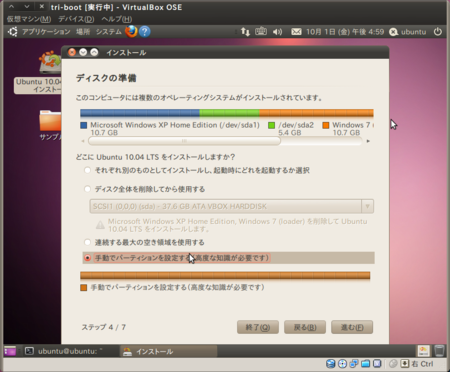
Task: Open the power session menu icon
Action: point(438,32)
